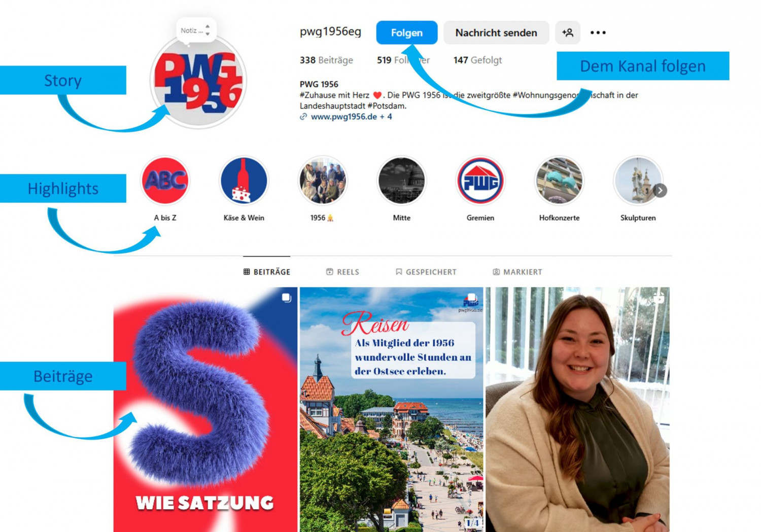View the Gremien highlight with PWG logo
Screen dimensions: 761x532
pyautogui.click(x=480, y=181)
